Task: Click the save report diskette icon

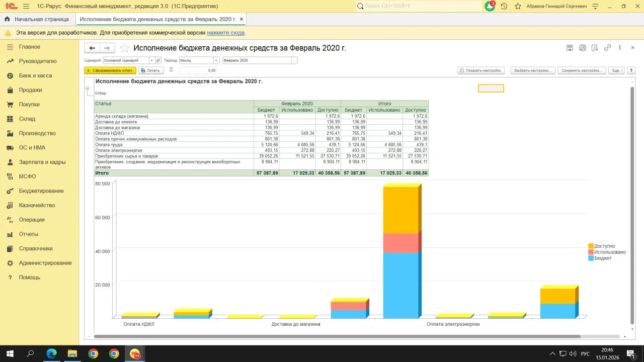Action: (570, 48)
